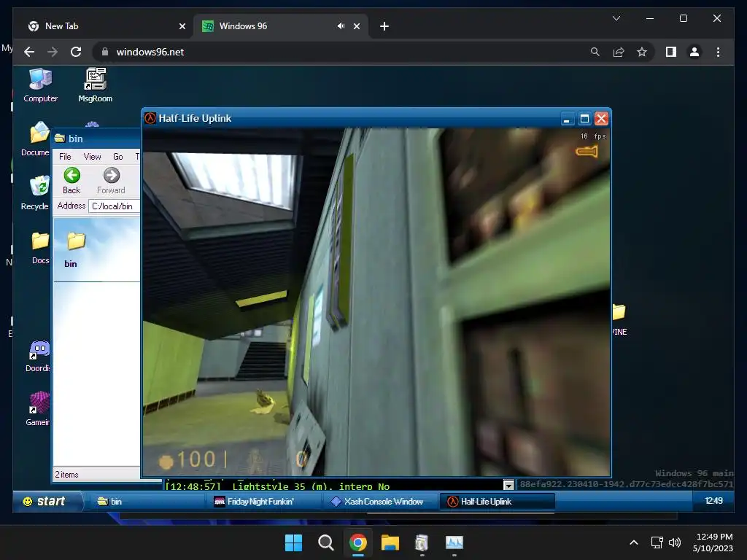
Task: Switch to Xash Console Window taskbar item
Action: point(382,502)
